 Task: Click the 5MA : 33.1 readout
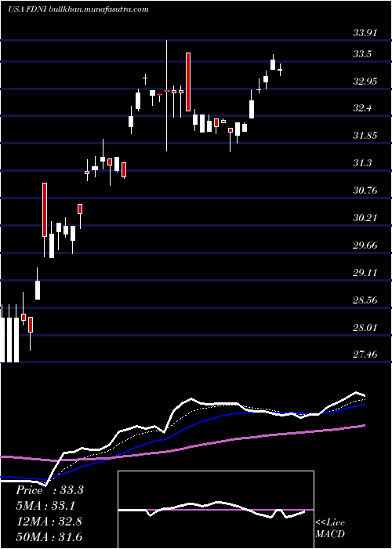(x=45, y=506)
